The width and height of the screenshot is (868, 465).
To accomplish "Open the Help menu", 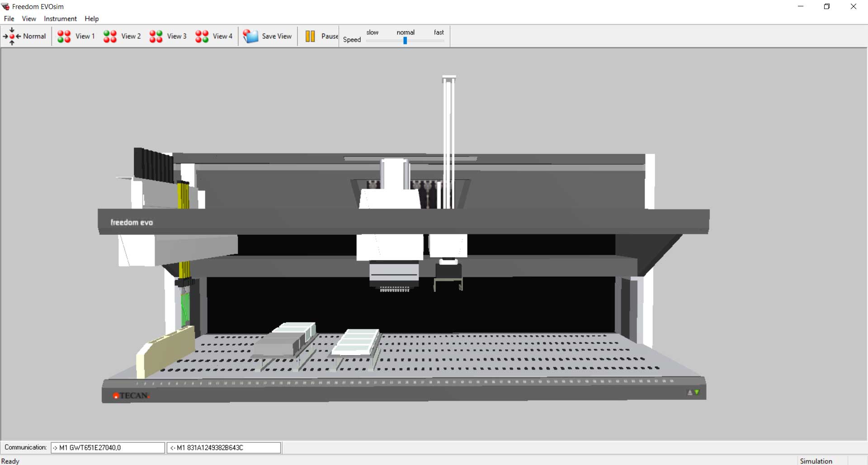I will click(91, 19).
